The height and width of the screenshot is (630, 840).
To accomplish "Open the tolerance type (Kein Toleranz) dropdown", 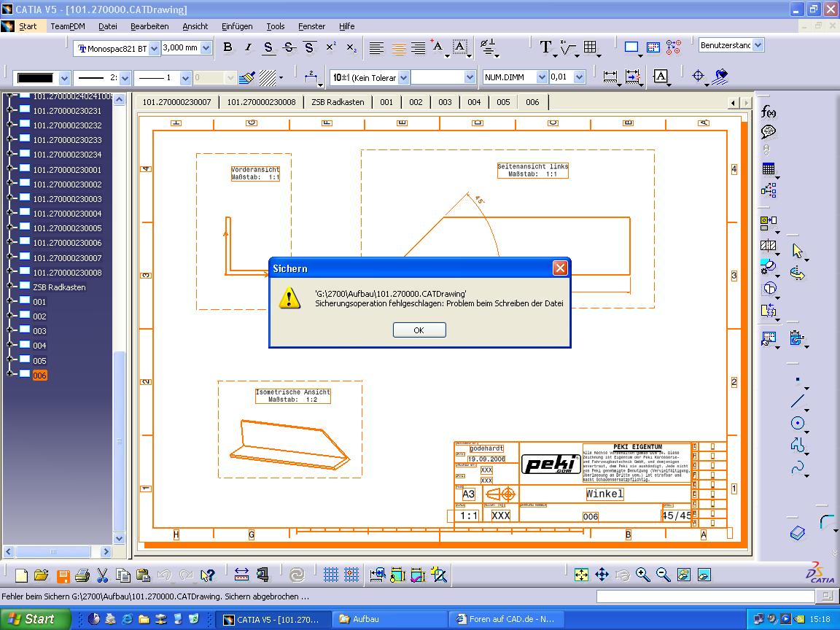I will click(403, 78).
